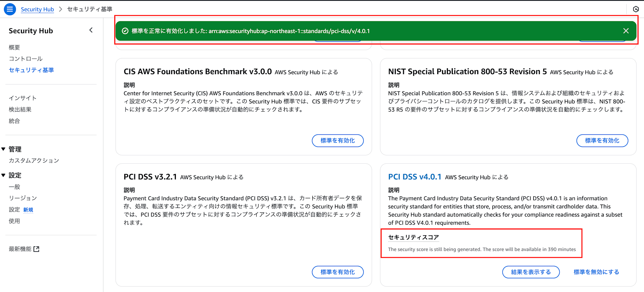Open 概要 in the sidebar
Image resolution: width=644 pixels, height=292 pixels.
click(x=14, y=47)
